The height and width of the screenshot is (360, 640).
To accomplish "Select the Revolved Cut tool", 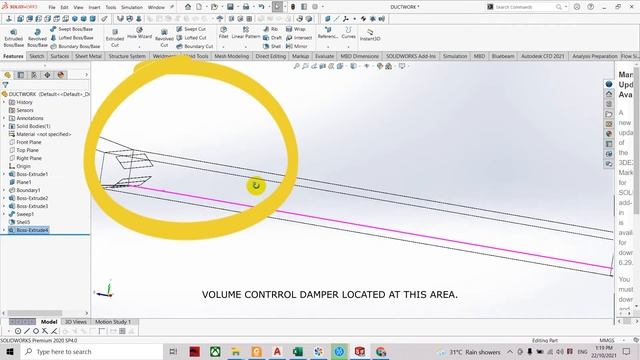I will (x=164, y=38).
